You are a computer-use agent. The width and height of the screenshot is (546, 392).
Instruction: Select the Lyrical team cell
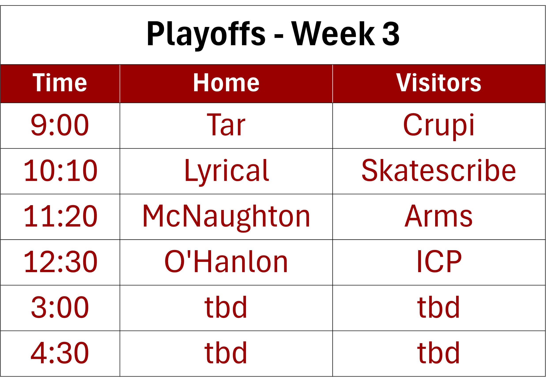[x=226, y=171]
